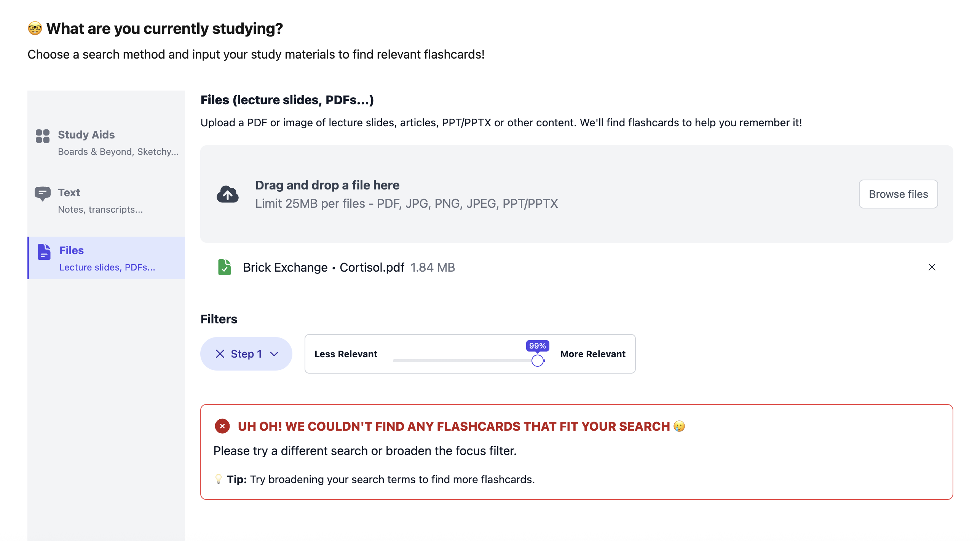Click the More Relevant label
Screen dimensions: 980x541
[x=593, y=354]
